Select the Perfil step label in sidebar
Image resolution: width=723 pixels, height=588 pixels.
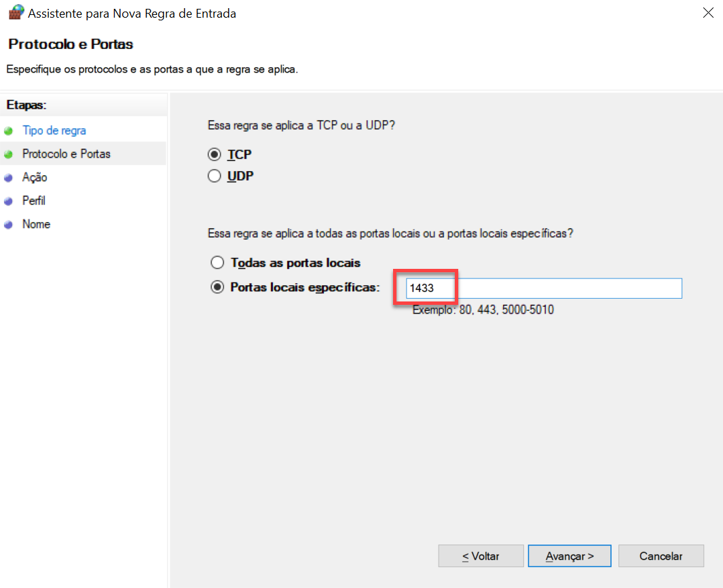coord(34,201)
